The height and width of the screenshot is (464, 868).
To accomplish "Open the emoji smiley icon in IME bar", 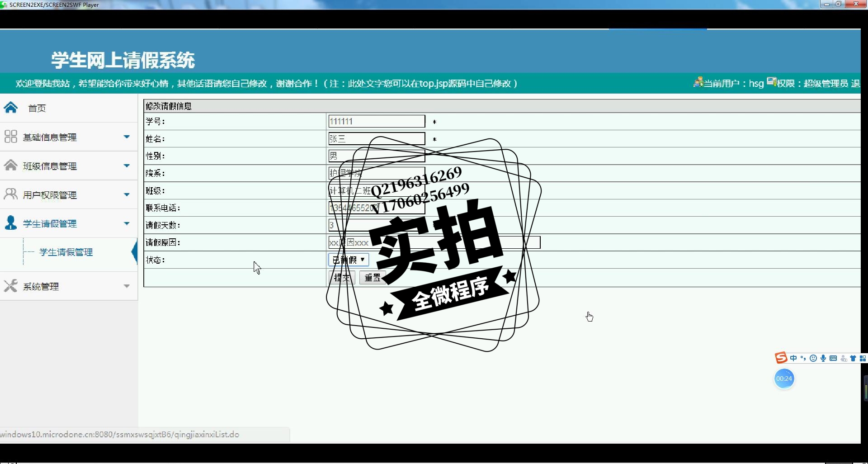I will point(813,358).
